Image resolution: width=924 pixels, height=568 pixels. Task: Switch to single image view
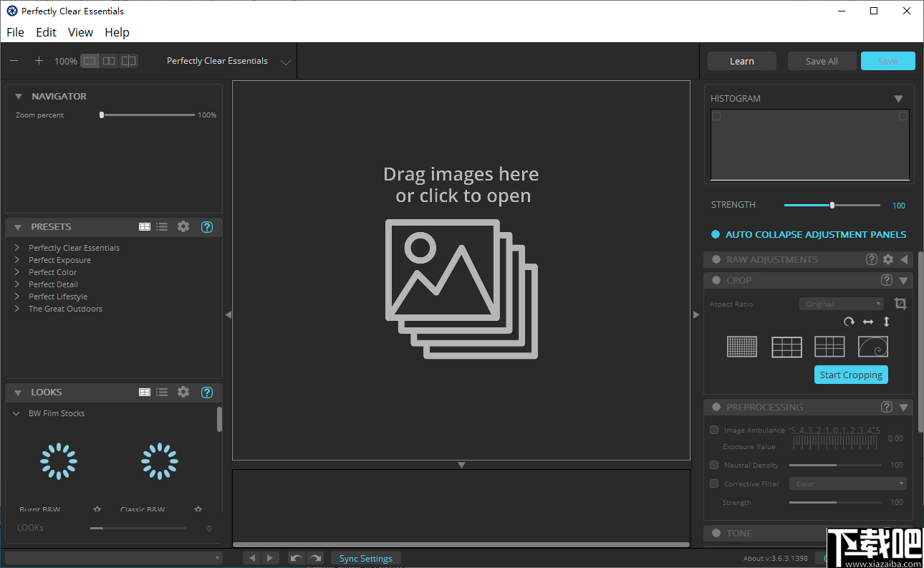point(90,61)
